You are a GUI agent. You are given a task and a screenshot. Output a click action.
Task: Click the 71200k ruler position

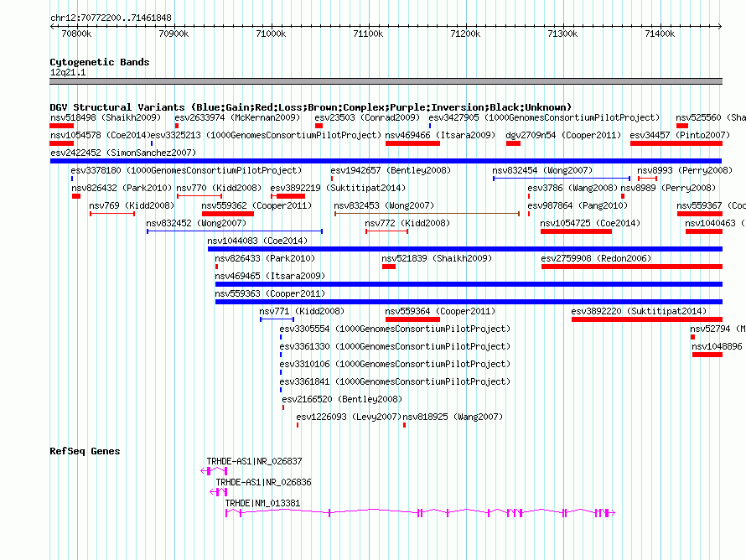tap(466, 34)
